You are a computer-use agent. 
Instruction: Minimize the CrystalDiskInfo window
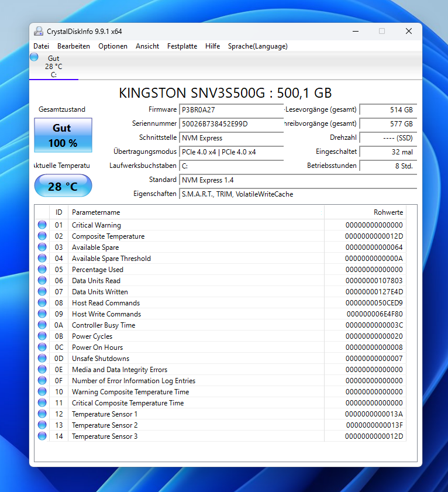click(356, 31)
